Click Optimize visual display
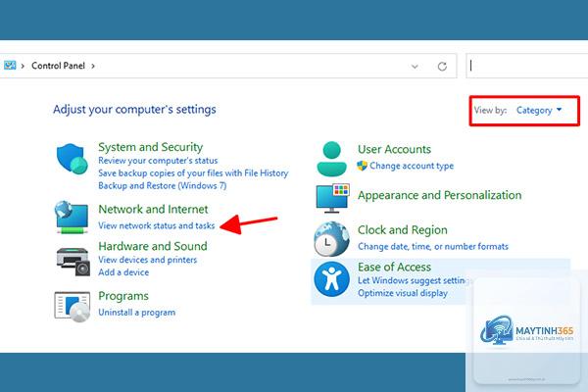 click(403, 293)
